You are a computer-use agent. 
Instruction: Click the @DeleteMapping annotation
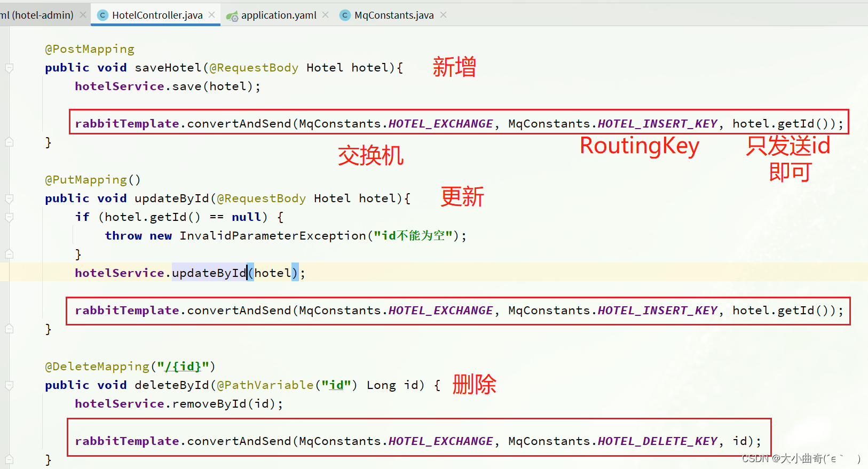97,367
